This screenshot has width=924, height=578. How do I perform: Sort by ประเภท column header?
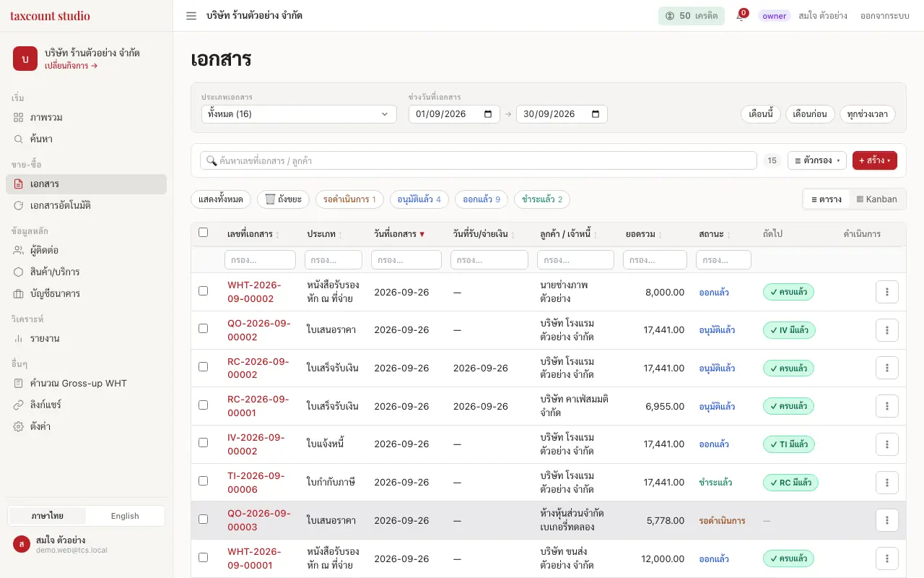[325, 234]
